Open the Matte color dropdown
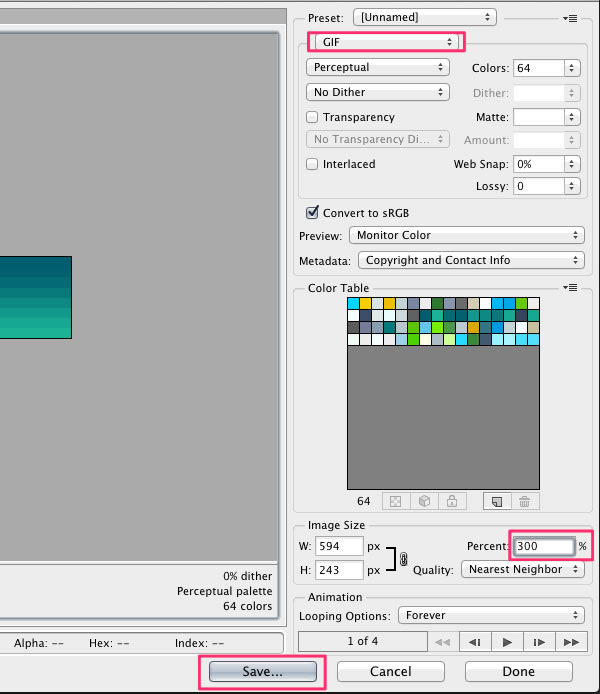Viewport: 600px width, 694px height. [x=572, y=117]
